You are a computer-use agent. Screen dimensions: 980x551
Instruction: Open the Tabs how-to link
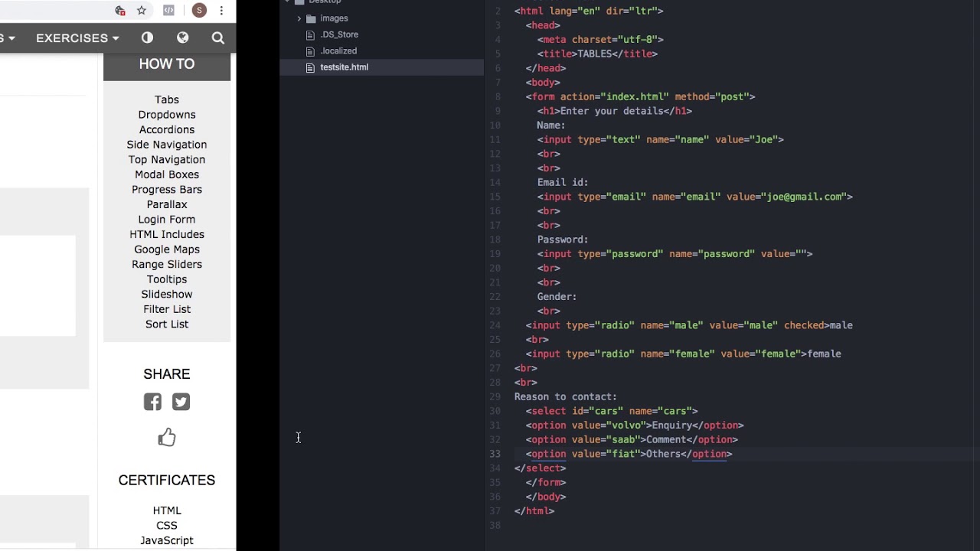167,99
